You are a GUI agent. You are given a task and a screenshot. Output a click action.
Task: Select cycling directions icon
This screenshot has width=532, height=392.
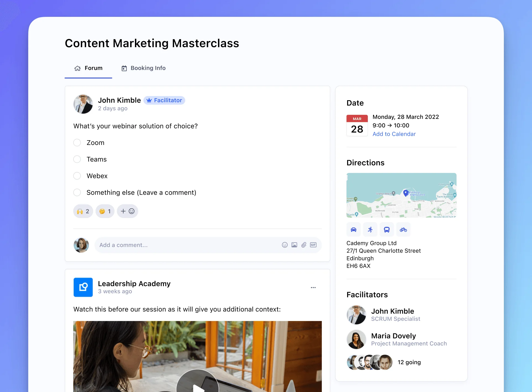pos(403,229)
